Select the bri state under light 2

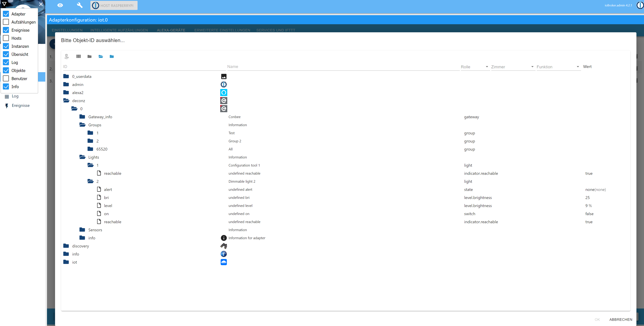106,198
